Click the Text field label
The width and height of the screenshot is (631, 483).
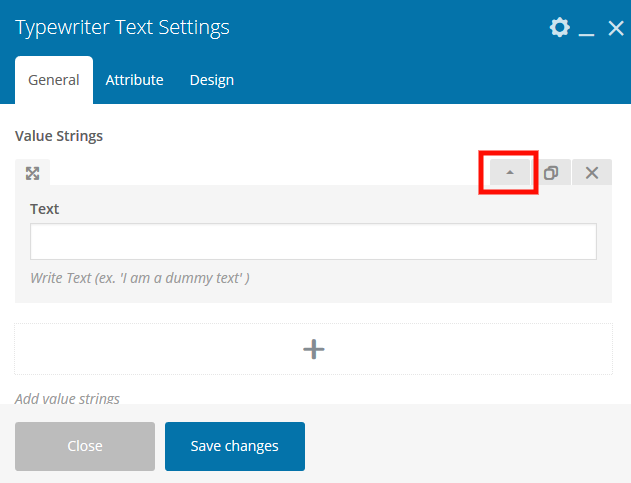(x=45, y=209)
